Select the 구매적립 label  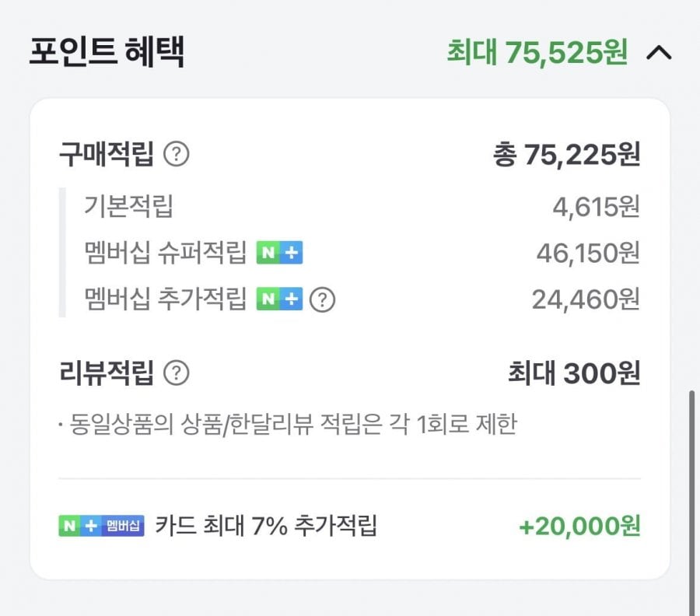point(107,155)
